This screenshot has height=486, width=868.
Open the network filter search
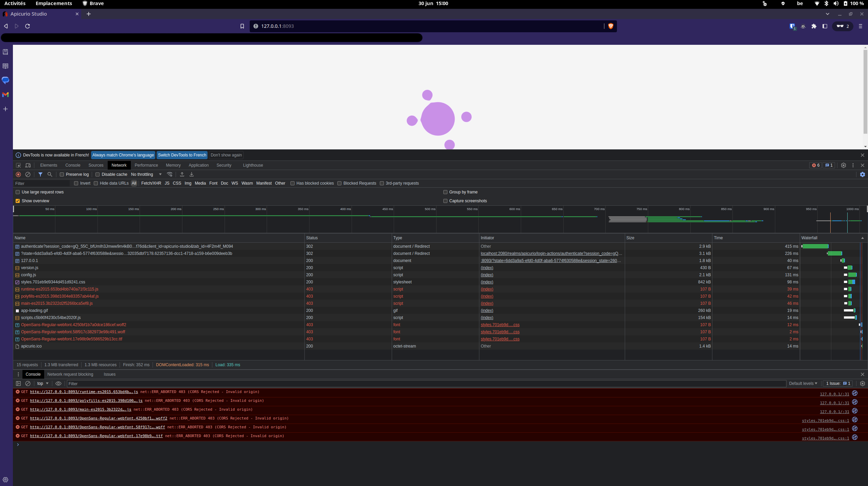(x=50, y=174)
